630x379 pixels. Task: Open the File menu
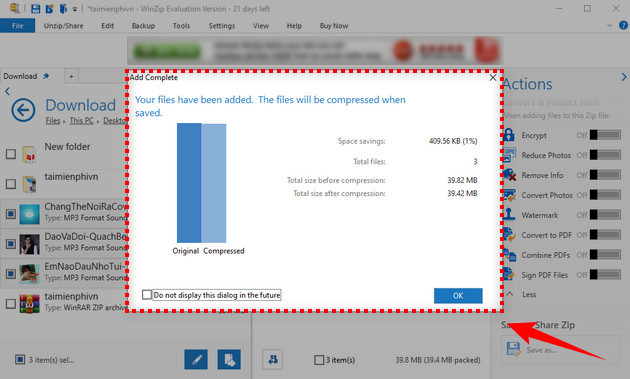click(x=17, y=26)
